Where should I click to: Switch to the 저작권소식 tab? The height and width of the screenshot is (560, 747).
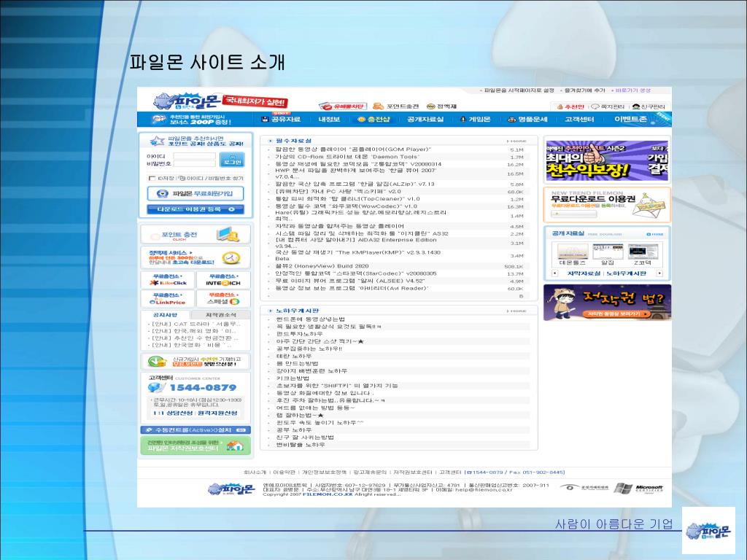click(x=220, y=315)
